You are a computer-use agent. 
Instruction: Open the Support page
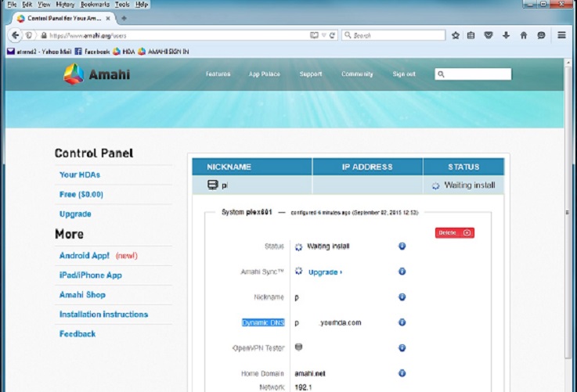(311, 74)
